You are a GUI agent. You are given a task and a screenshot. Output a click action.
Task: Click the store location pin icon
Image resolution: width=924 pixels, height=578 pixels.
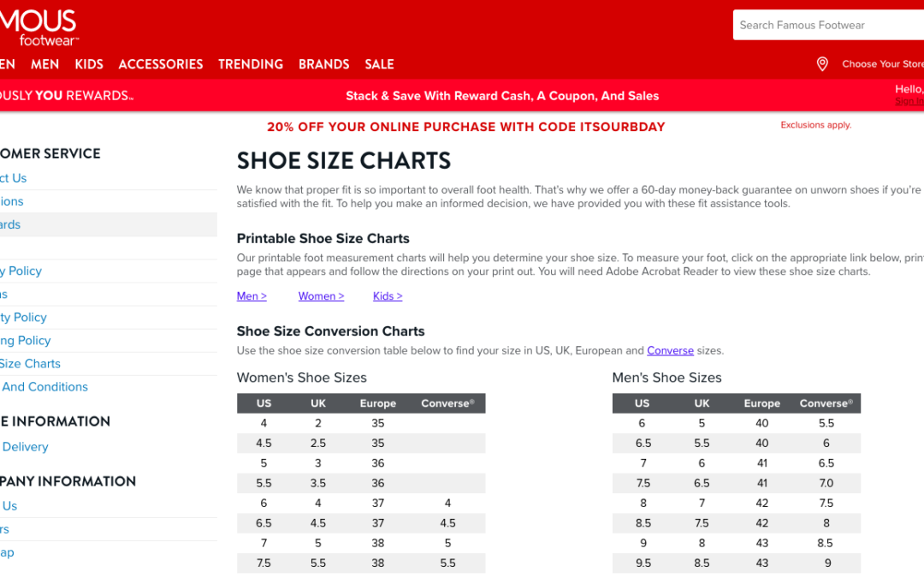822,64
